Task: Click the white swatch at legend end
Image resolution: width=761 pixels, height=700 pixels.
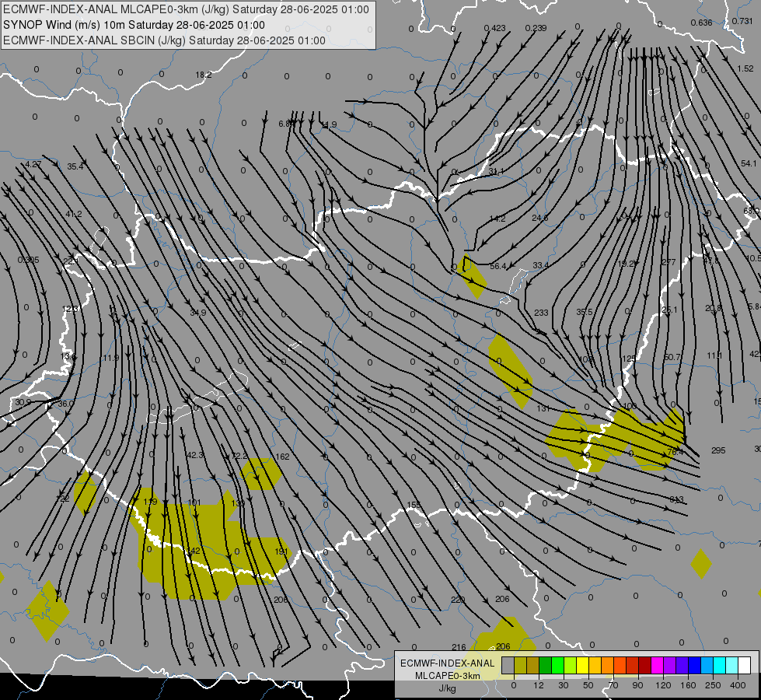Action: coord(745,666)
